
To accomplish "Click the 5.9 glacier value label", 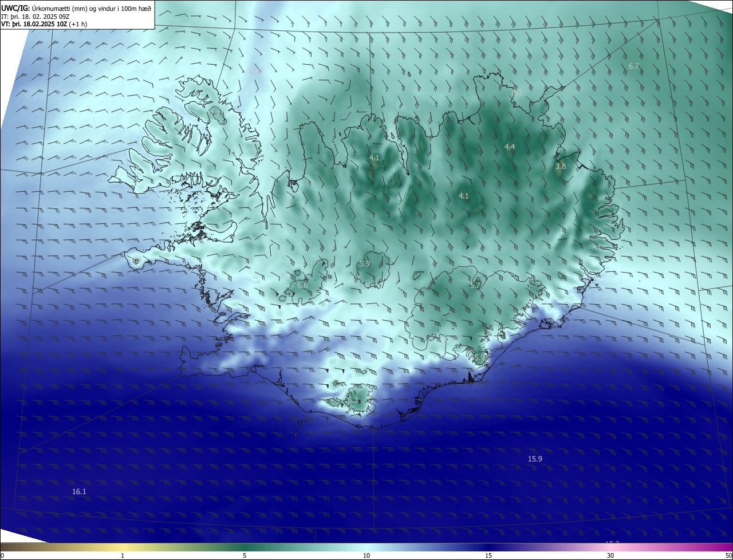I will coord(365,264).
